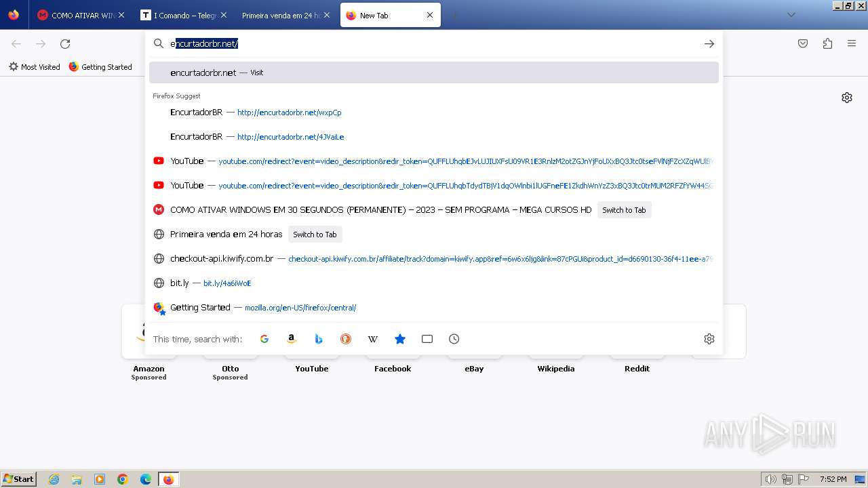The height and width of the screenshot is (488, 868).
Task: Click Switch to Tab for Primeira venda
Action: pyautogui.click(x=315, y=235)
